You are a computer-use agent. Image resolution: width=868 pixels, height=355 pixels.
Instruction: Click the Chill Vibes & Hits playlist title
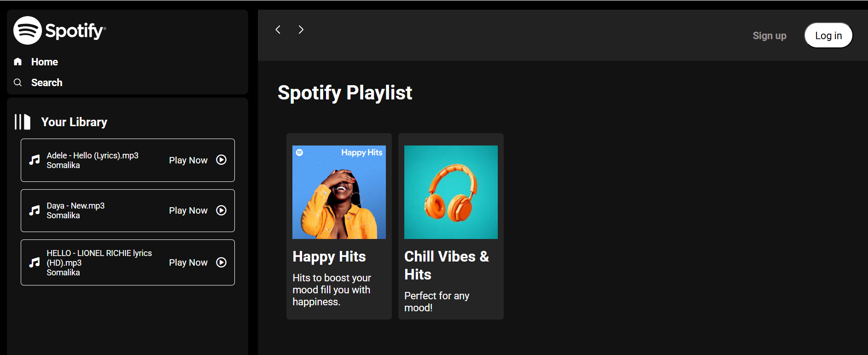point(447,265)
